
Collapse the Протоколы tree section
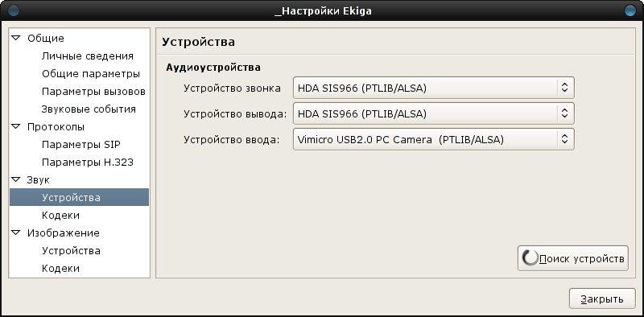[x=15, y=127]
